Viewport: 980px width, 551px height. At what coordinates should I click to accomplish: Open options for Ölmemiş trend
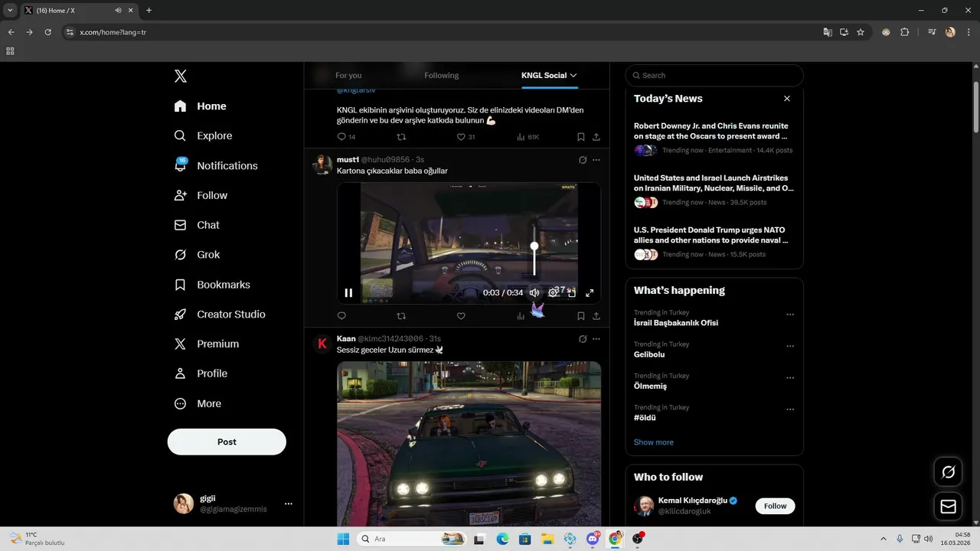pos(790,378)
